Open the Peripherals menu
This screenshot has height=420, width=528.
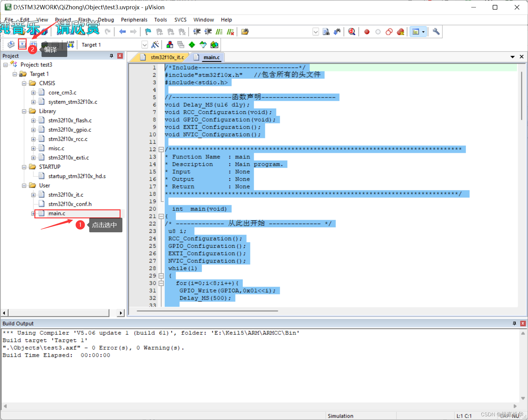click(134, 20)
